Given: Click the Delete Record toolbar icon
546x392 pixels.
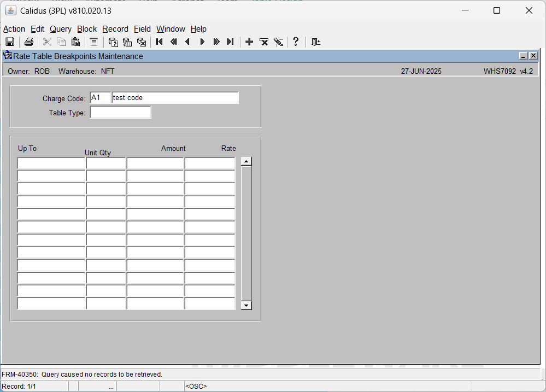Looking at the screenshot, I should (x=263, y=42).
